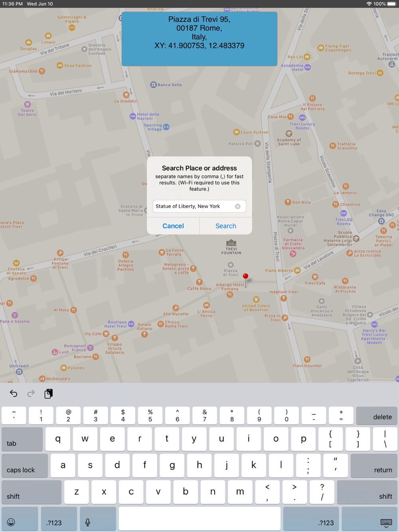Redo using keyboard toolbar arrow

31,394
